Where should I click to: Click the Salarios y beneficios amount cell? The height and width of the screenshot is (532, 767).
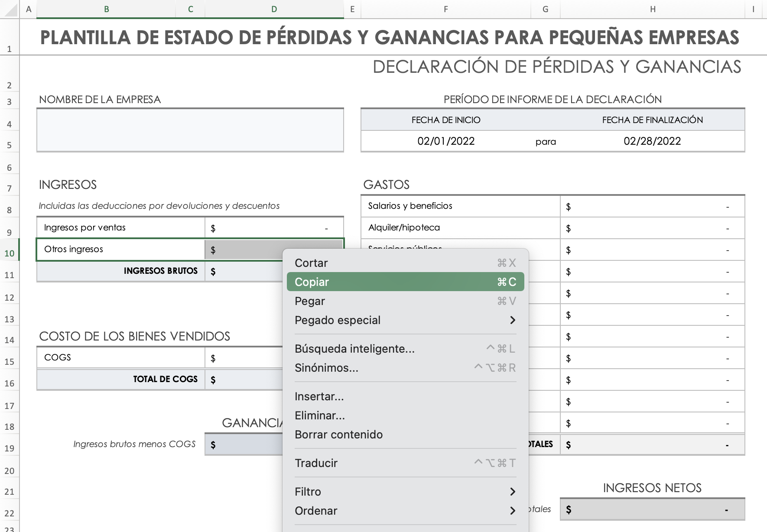[x=653, y=206]
